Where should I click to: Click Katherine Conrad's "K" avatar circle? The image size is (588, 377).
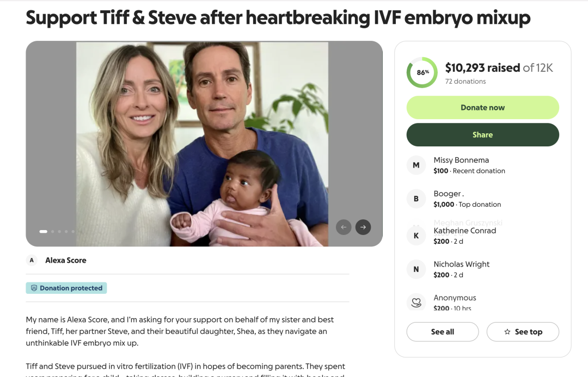(416, 236)
